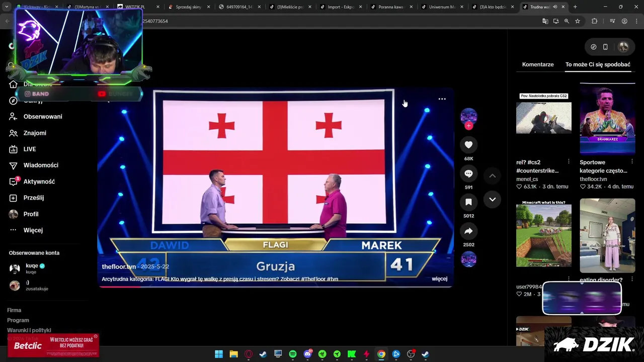Open OBS Studio from the taskbar
Viewport: 644px width, 362px height.
click(x=411, y=354)
